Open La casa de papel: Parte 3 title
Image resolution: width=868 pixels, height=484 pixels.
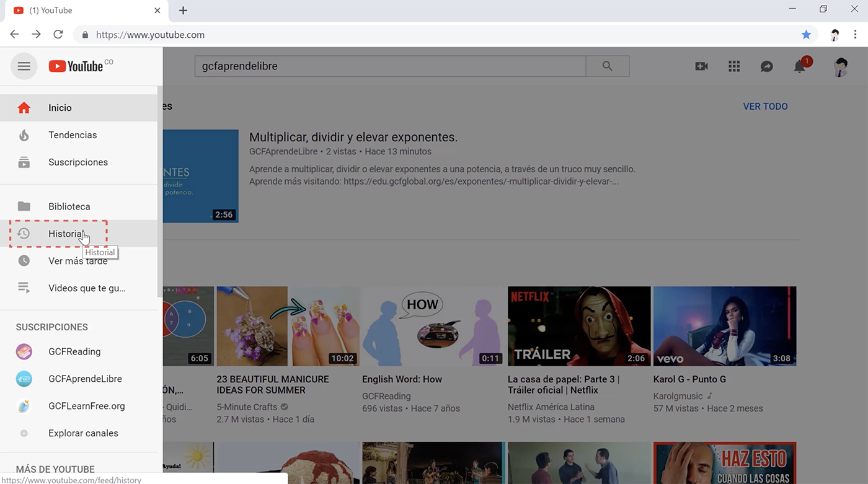tap(564, 384)
